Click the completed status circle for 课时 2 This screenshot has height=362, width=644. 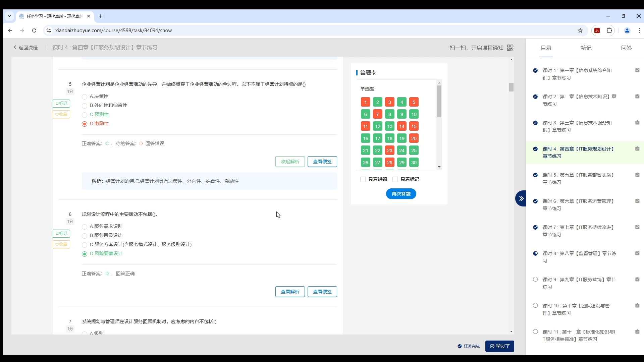pos(535,97)
